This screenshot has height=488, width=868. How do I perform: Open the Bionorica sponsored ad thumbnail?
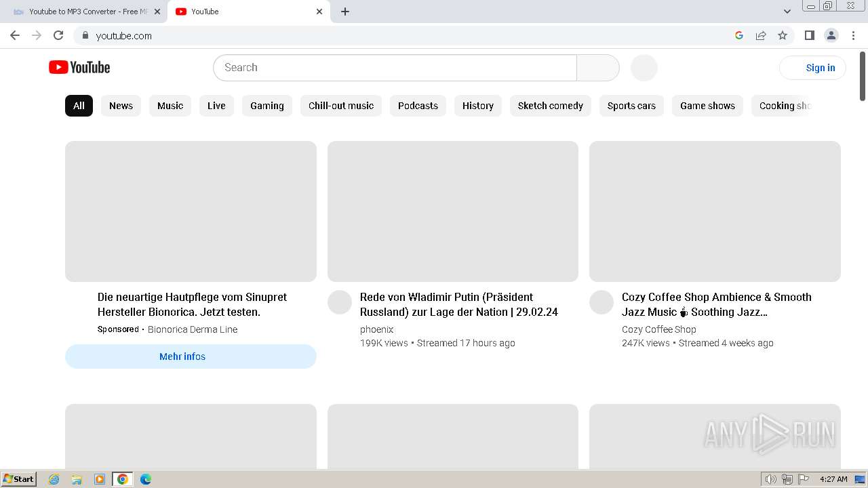[191, 211]
